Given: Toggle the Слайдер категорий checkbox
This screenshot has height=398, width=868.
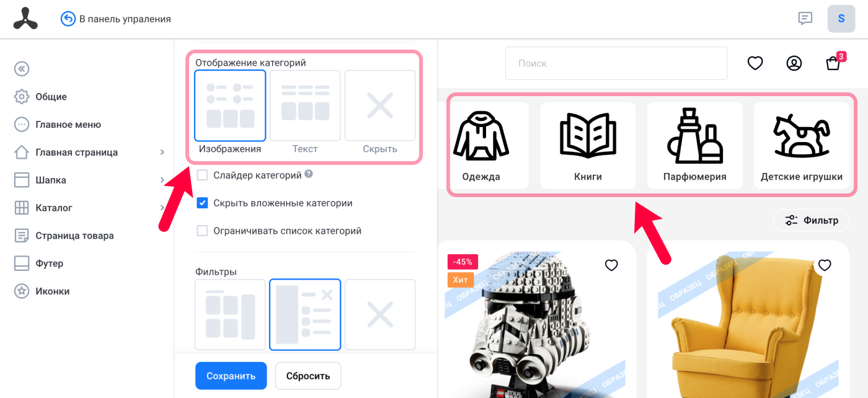Looking at the screenshot, I should (x=202, y=175).
